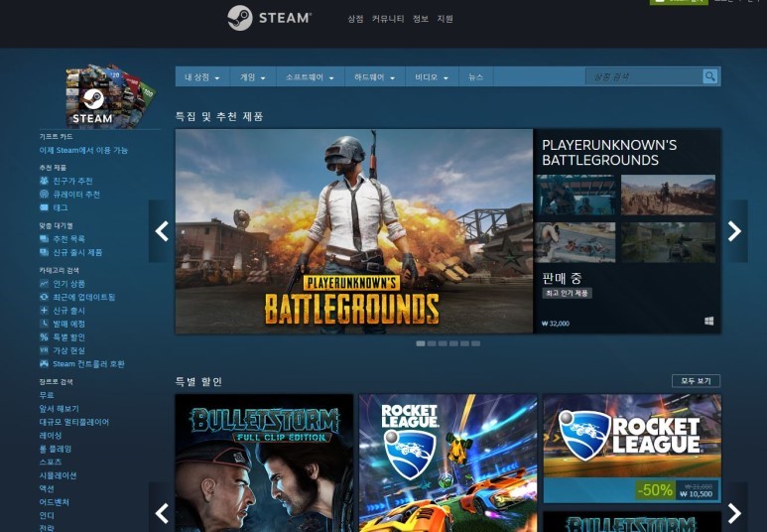Click 지원 in the top menu

point(446,19)
